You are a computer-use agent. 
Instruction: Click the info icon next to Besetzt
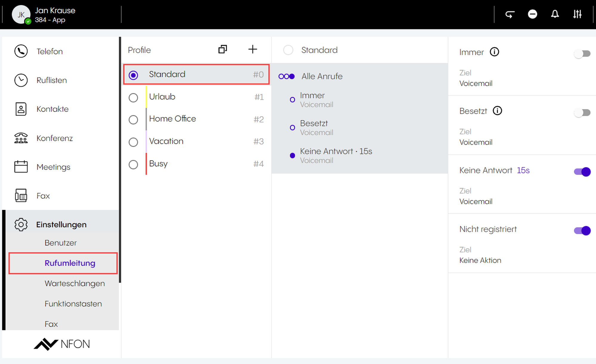(x=497, y=111)
